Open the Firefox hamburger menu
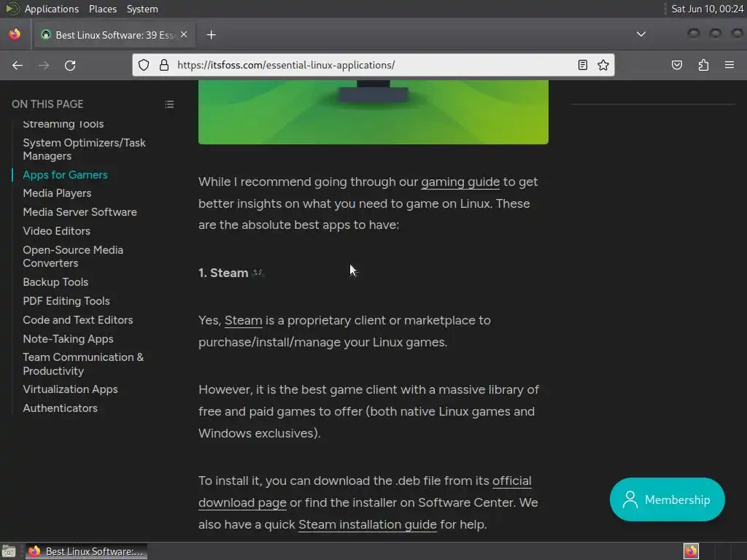747x560 pixels. 729,65
